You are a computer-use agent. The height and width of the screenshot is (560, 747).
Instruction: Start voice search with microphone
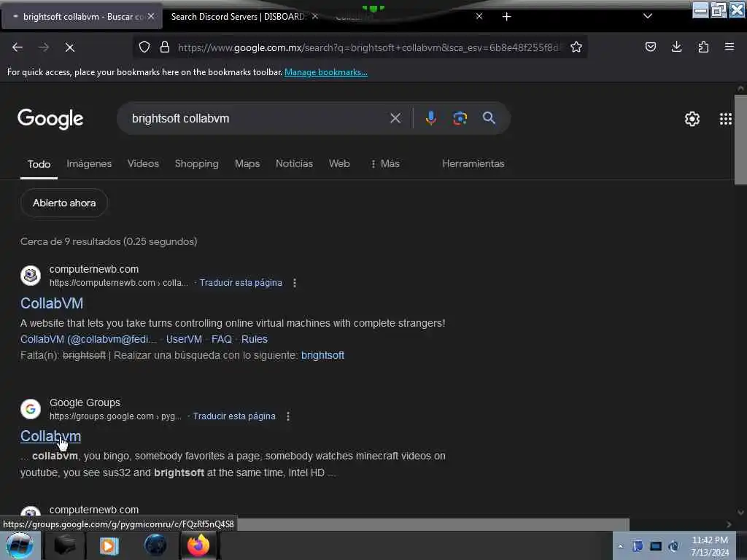(x=430, y=118)
